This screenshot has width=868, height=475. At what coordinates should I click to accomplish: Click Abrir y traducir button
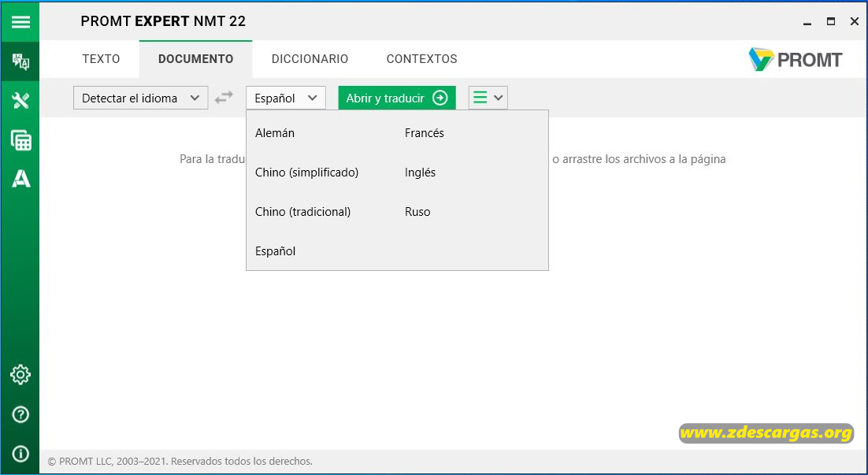[397, 98]
